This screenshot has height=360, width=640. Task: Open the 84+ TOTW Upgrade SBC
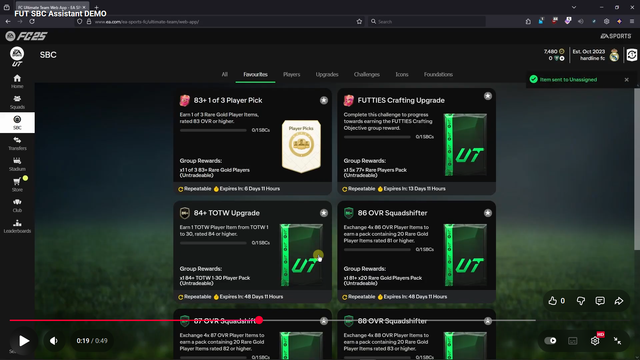click(253, 252)
